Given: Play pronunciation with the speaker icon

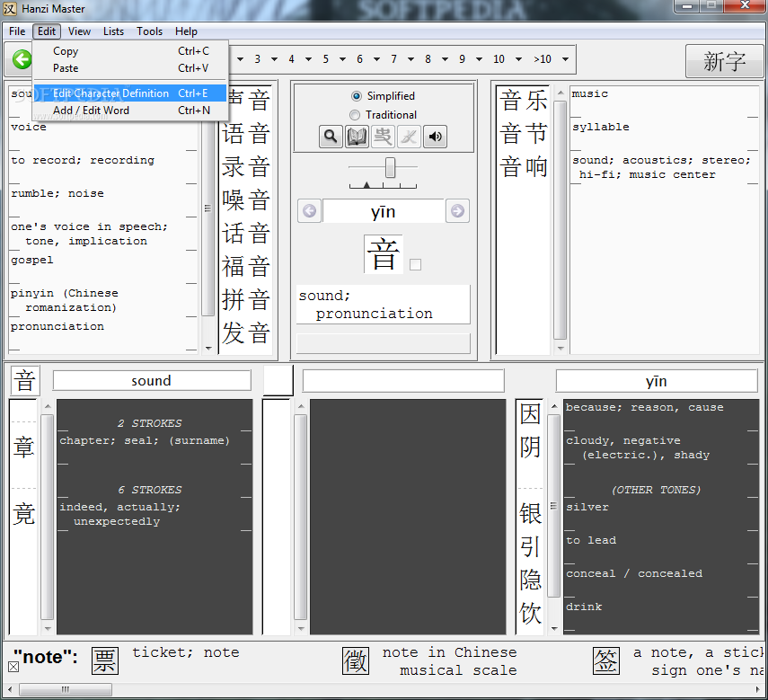Looking at the screenshot, I should click(x=435, y=137).
